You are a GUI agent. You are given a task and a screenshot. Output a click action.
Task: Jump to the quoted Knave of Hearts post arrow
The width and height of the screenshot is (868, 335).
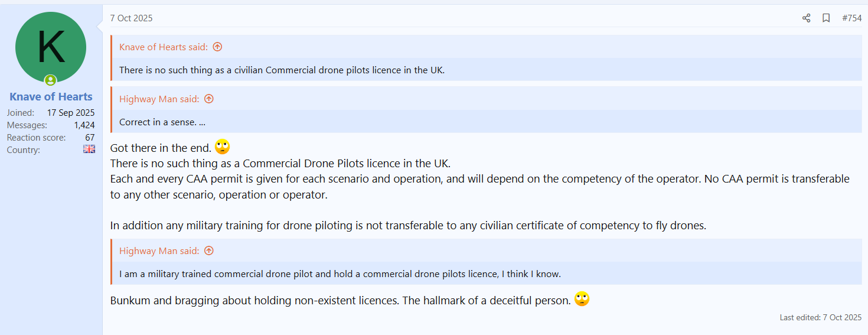(217, 47)
